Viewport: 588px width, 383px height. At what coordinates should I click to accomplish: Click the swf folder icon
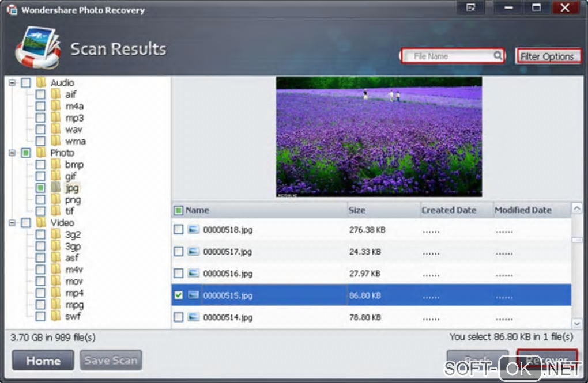(55, 316)
